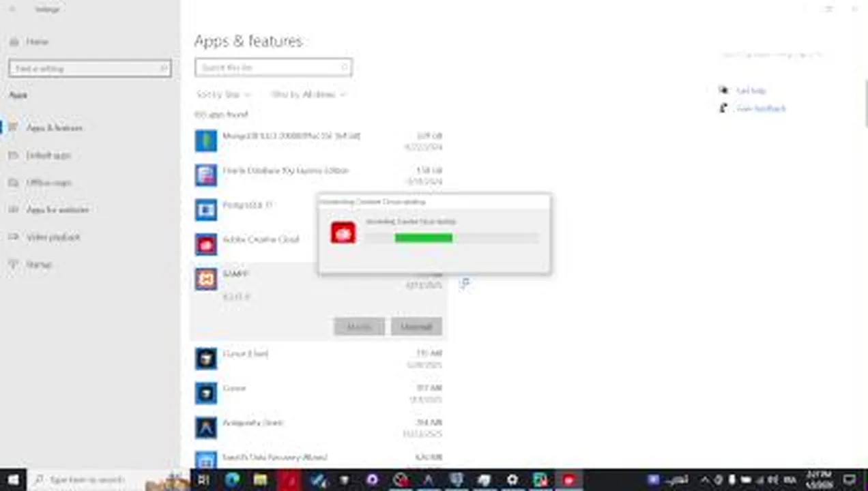Image resolution: width=868 pixels, height=491 pixels.
Task: Open Apps for websites page
Action: pos(57,209)
